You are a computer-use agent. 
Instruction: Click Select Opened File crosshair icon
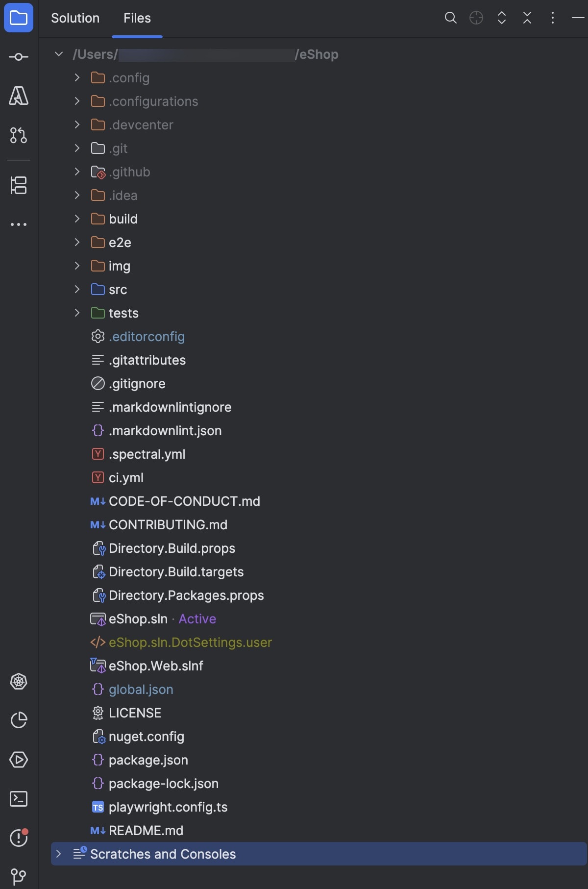click(476, 18)
